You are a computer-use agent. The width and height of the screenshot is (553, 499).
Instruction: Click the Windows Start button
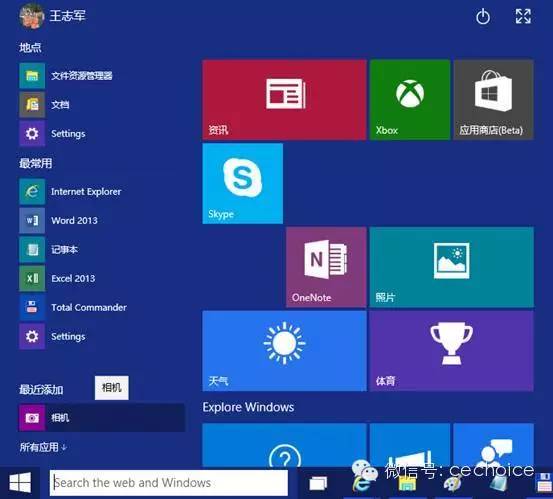click(20, 483)
